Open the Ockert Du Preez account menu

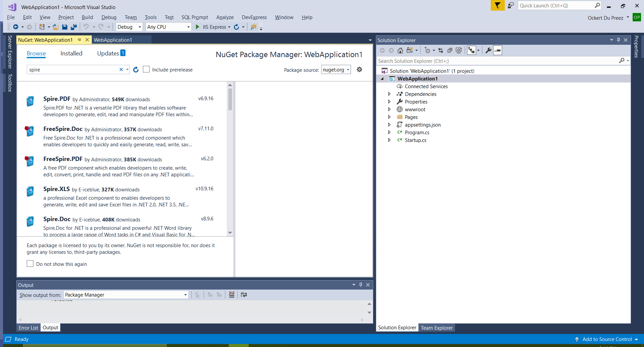tap(608, 18)
